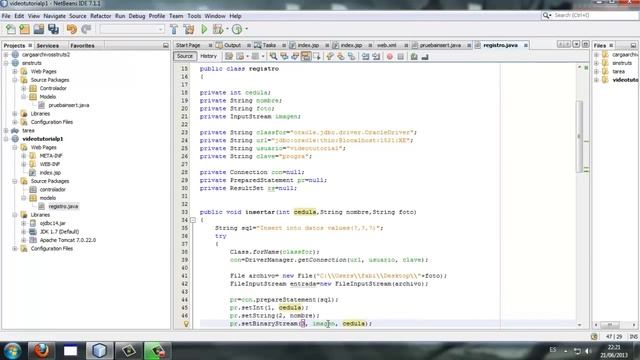Click the Stop Macro Recording square icon
The height and width of the screenshot is (360, 640).
click(401, 56)
